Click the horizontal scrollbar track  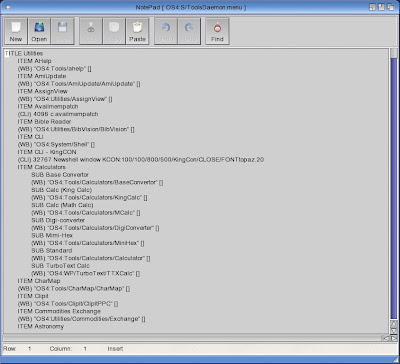(x=192, y=338)
